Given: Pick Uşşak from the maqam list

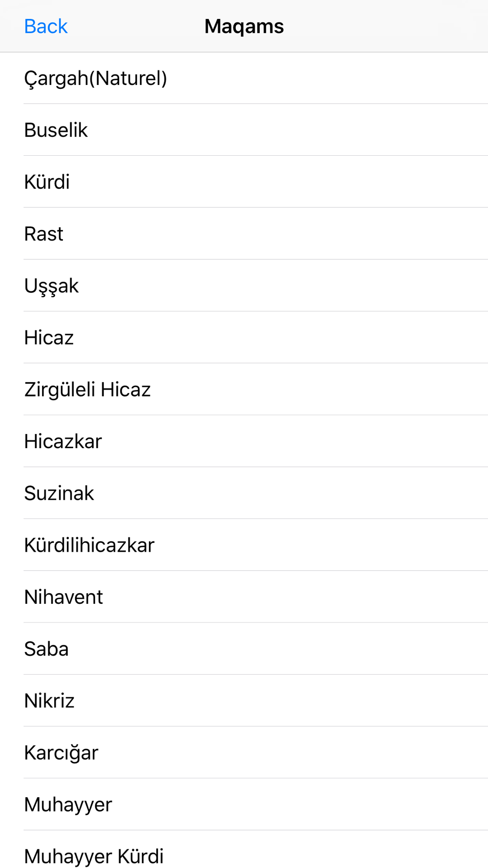Looking at the screenshot, I should (x=244, y=286).
